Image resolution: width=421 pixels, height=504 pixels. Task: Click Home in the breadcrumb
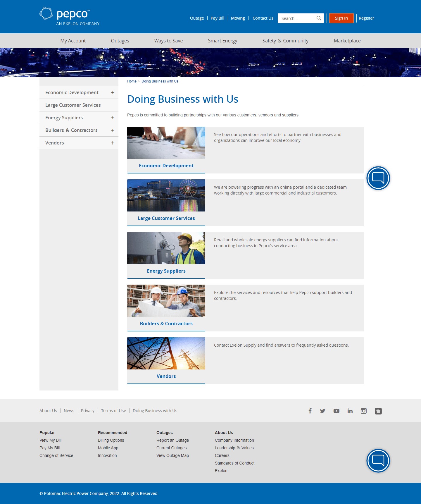[132, 81]
